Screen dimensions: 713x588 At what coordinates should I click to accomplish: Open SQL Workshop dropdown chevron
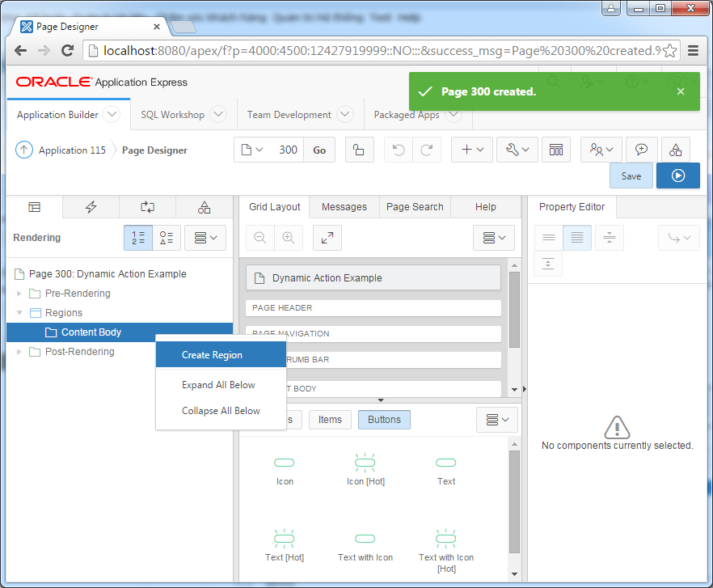pos(219,114)
